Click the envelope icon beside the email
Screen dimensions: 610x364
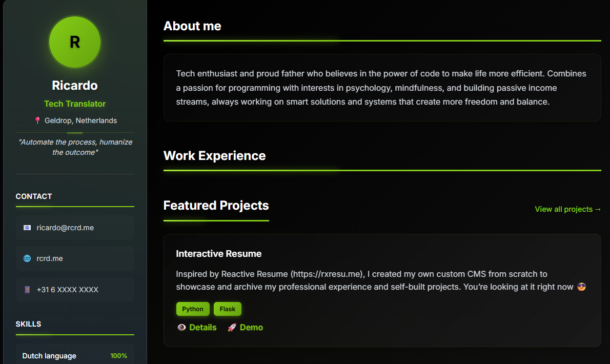(x=27, y=228)
